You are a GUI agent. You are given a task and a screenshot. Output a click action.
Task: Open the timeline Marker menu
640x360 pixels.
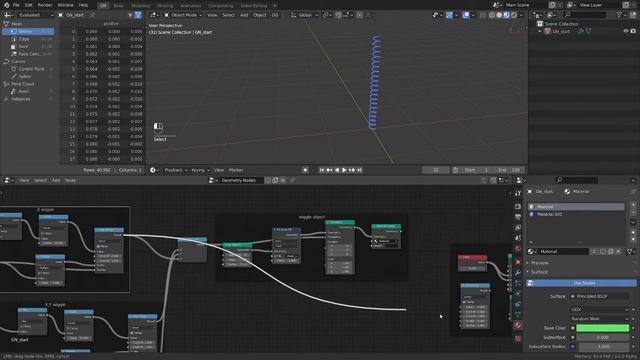click(x=236, y=170)
